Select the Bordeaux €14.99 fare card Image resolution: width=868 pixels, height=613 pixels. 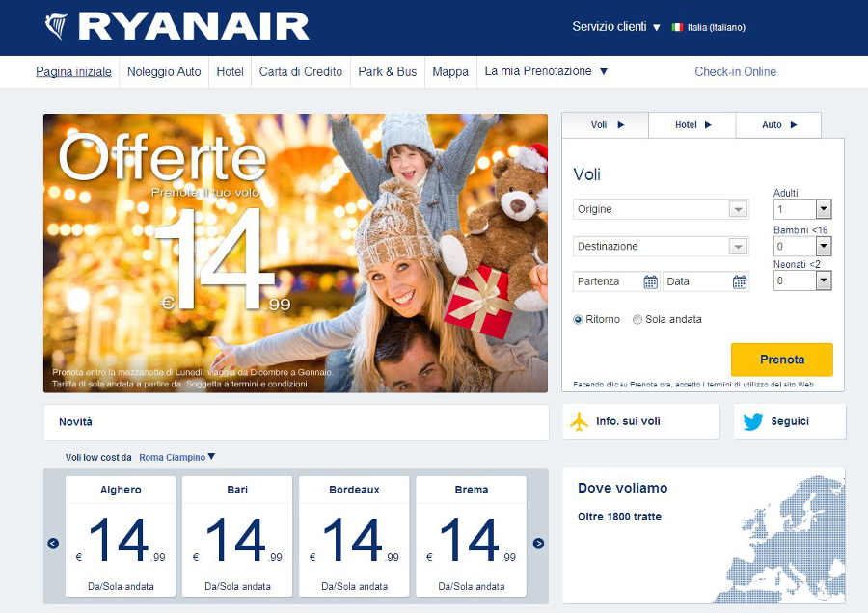354,537
